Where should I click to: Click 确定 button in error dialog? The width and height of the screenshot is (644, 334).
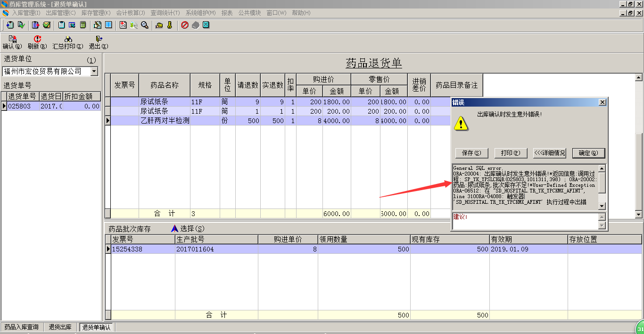[588, 153]
